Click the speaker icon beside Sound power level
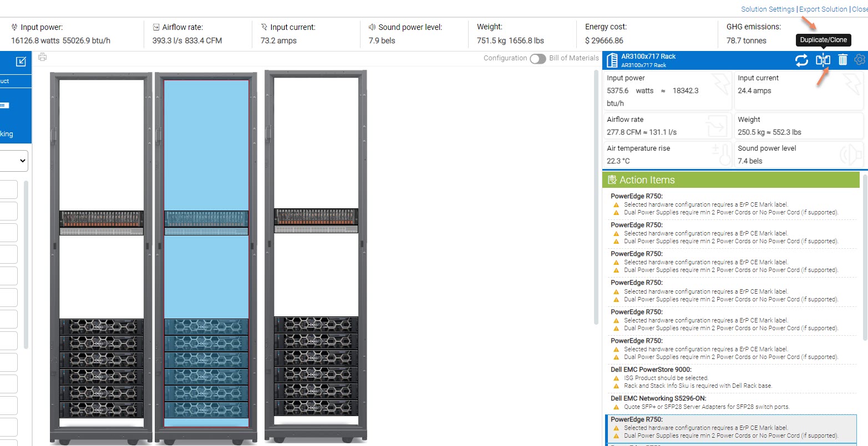Screen dimensions: 868x446 point(373,27)
